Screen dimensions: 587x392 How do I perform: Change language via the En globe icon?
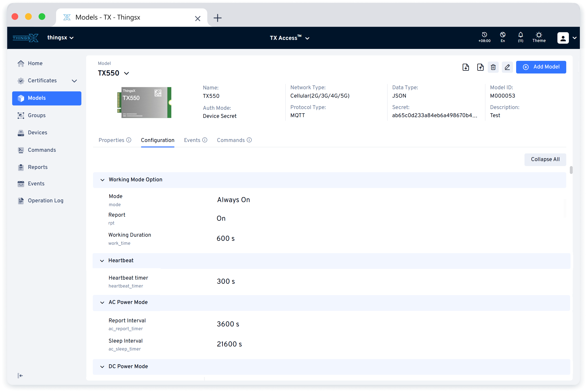coord(503,37)
